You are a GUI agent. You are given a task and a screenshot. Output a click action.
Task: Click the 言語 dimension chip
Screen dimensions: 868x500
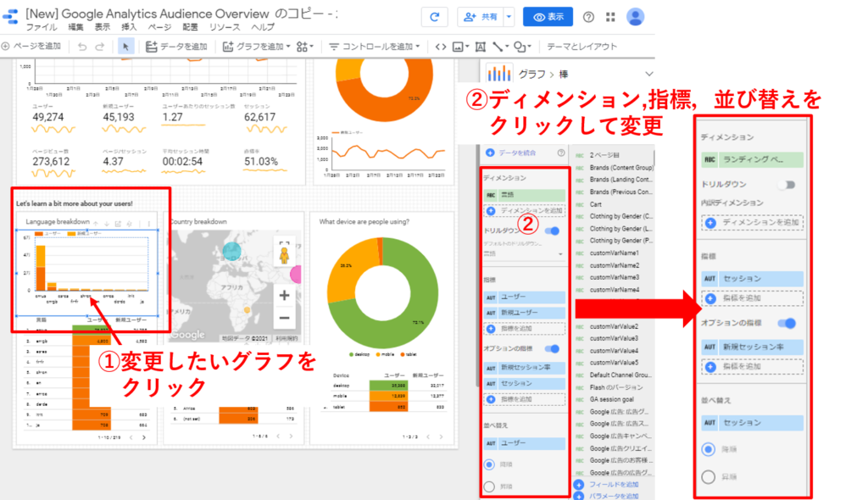(x=524, y=195)
